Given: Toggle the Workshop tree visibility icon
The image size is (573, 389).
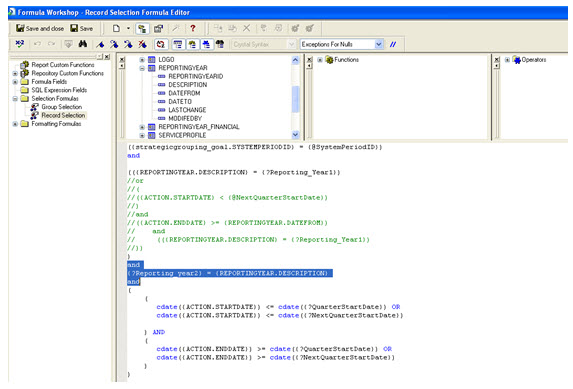Looking at the screenshot, I should (142, 29).
